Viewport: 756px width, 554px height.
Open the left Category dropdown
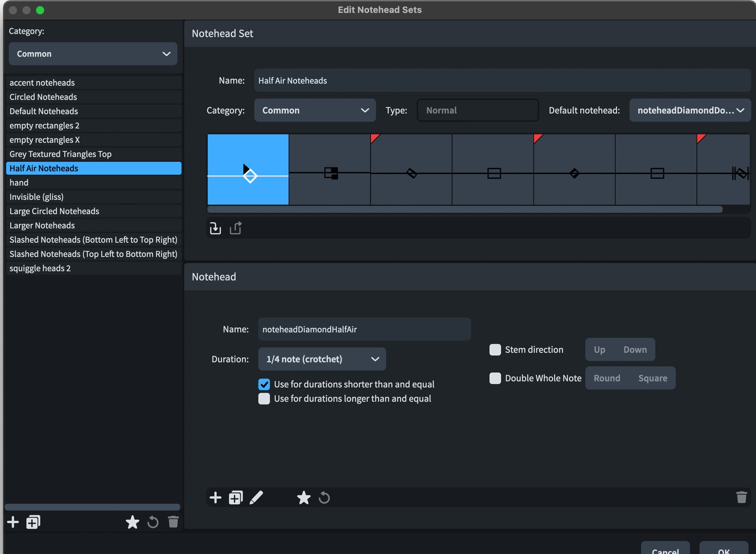coord(93,54)
